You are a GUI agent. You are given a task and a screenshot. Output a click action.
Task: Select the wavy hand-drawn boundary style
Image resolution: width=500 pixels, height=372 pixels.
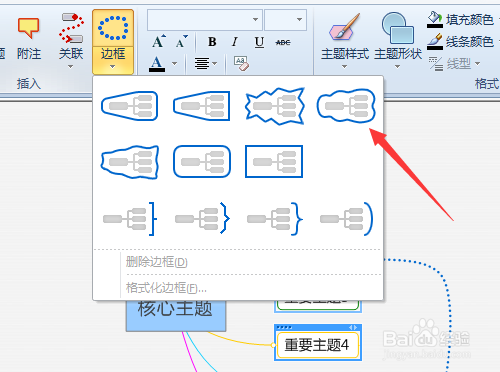pyautogui.click(x=130, y=162)
